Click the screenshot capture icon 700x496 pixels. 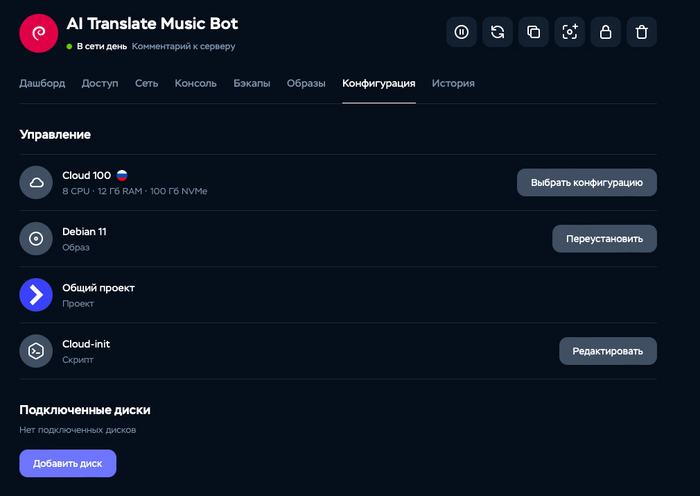click(569, 32)
